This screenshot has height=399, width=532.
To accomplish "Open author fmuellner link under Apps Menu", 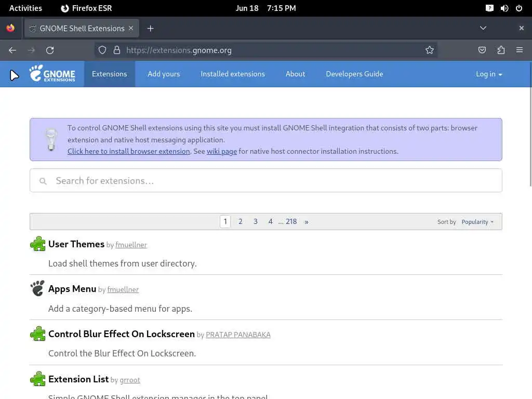I will [123, 289].
